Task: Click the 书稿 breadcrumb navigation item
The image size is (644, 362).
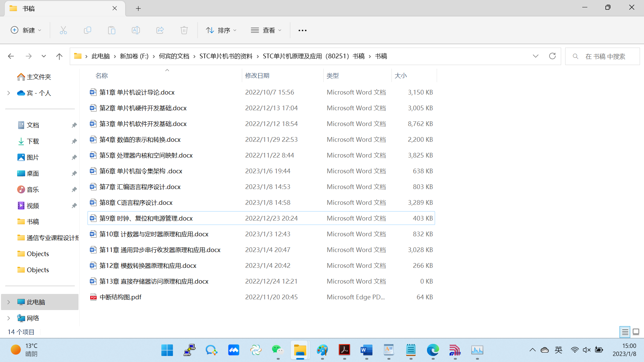Action: pos(381,56)
